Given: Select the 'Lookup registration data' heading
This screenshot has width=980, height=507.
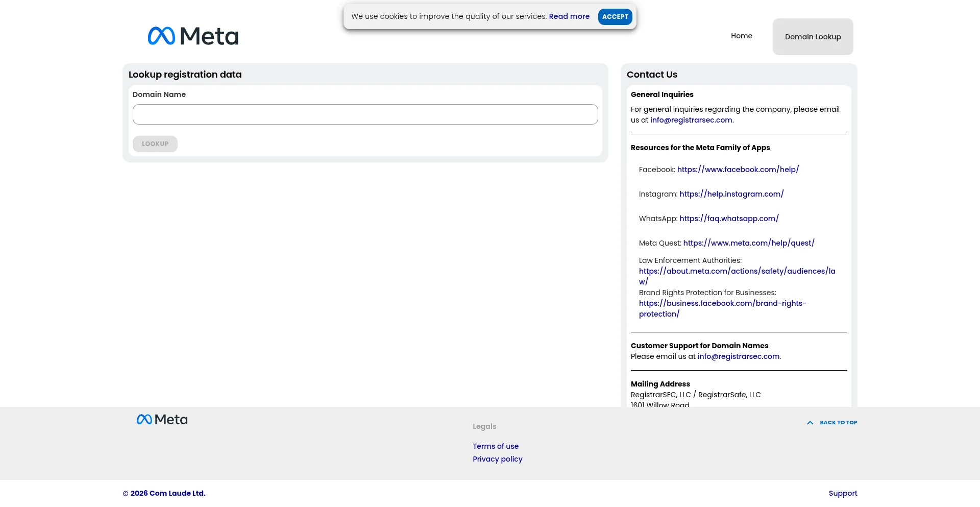Looking at the screenshot, I should point(185,75).
